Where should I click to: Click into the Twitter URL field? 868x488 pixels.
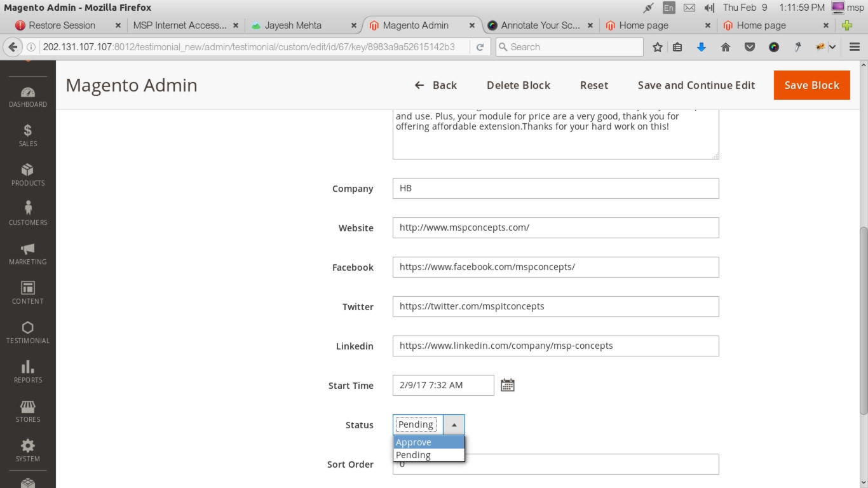click(555, 306)
